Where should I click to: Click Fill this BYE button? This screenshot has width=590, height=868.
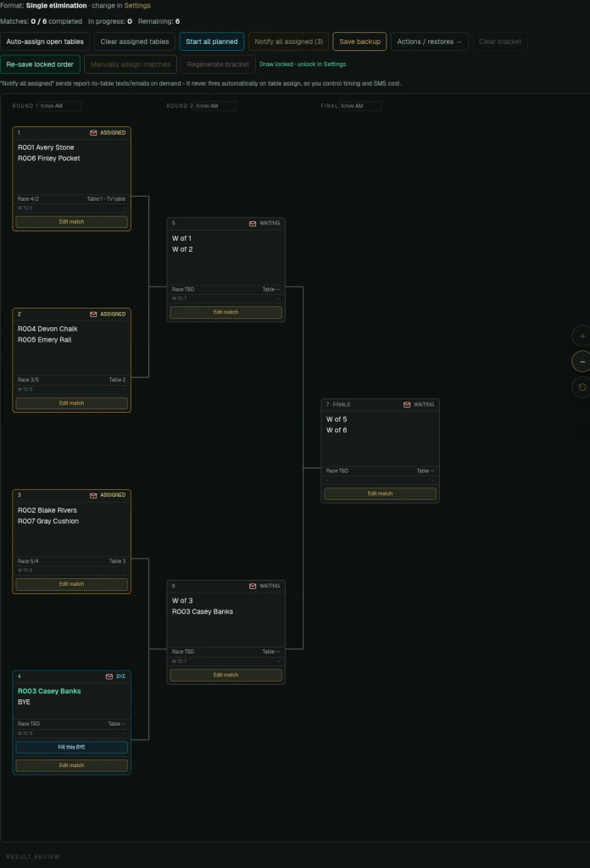click(71, 748)
